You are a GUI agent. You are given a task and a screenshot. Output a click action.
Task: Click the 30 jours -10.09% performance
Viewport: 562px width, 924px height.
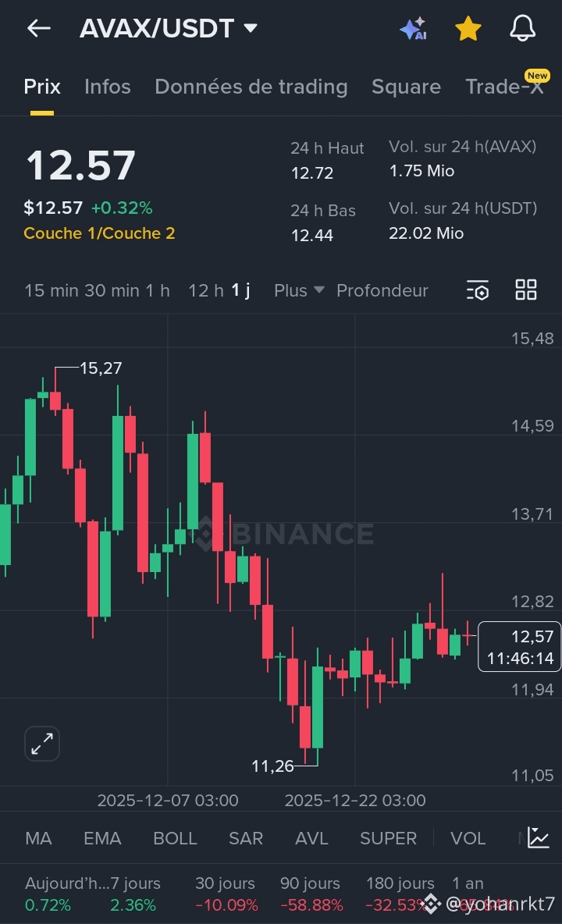[226, 894]
